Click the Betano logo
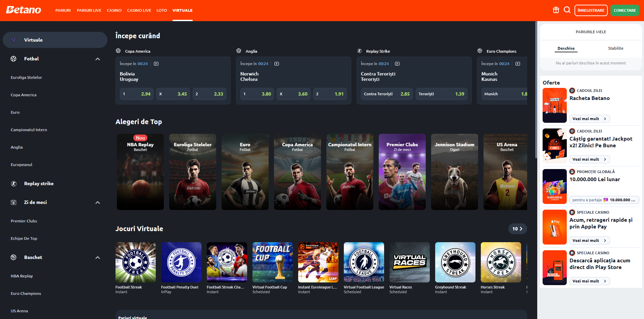The width and height of the screenshot is (644, 319). click(24, 10)
